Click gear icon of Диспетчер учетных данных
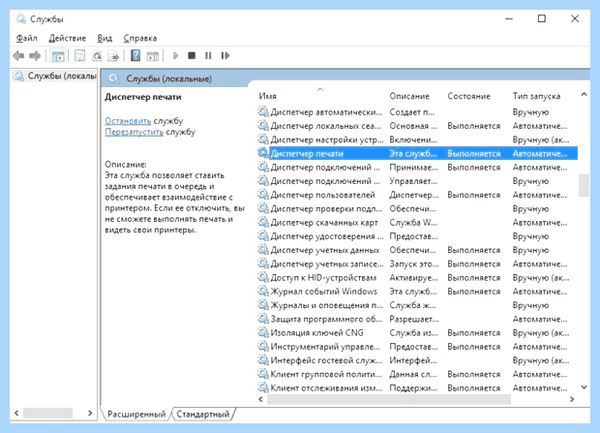The width and height of the screenshot is (600, 433). coord(263,250)
